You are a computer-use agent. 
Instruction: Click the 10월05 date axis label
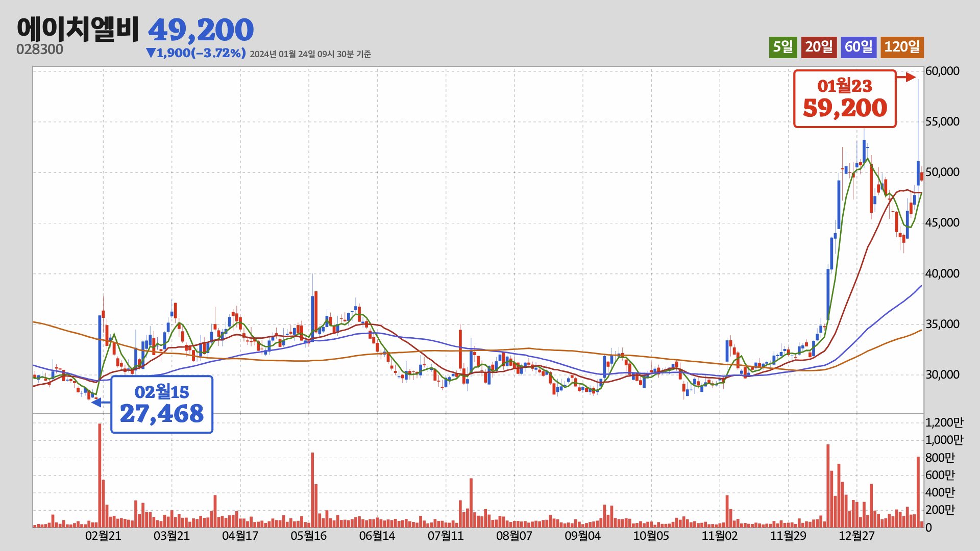coord(651,536)
